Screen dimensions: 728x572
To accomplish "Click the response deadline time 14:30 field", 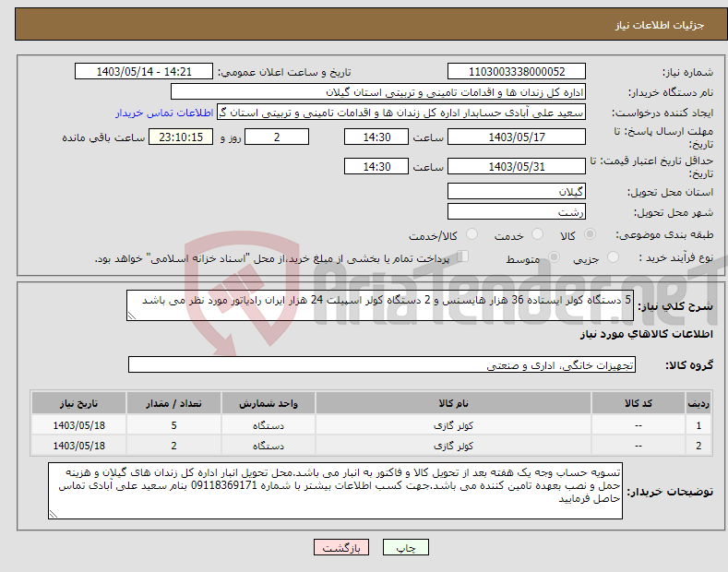I will pyautogui.click(x=376, y=137).
